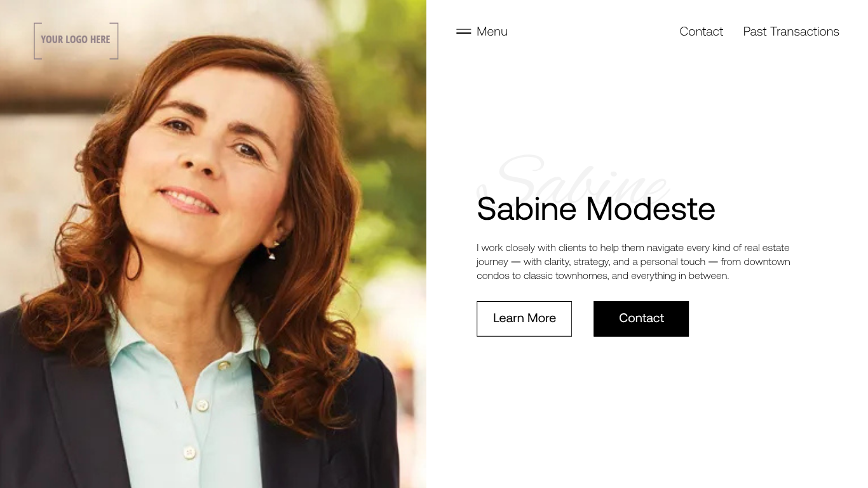
Task: Click the black Contact button
Action: (641, 319)
